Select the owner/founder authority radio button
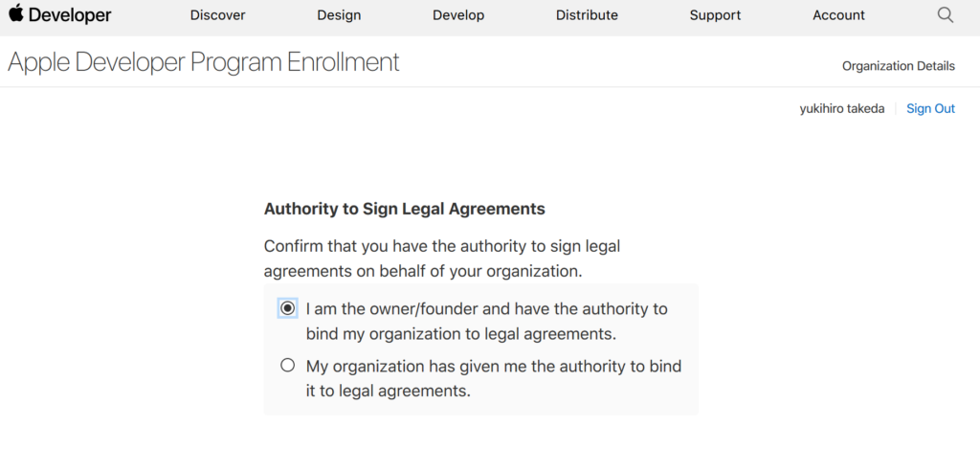Screen dimensions: 980x449 [287, 308]
